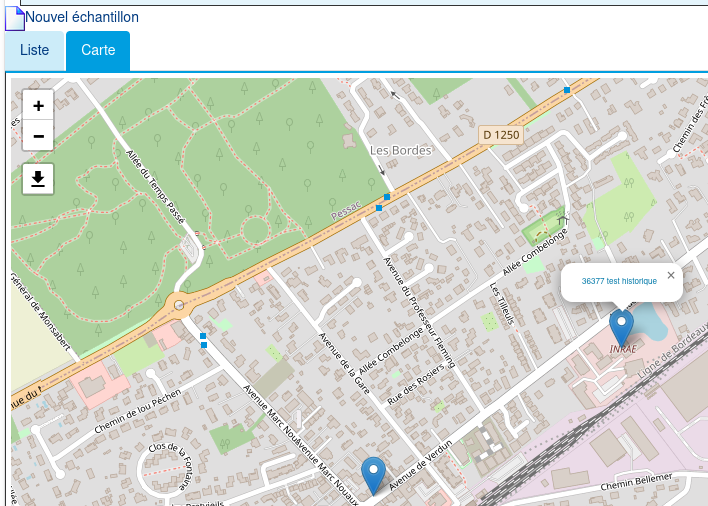
Task: Click the Les Bordes place label
Action: [x=400, y=150]
